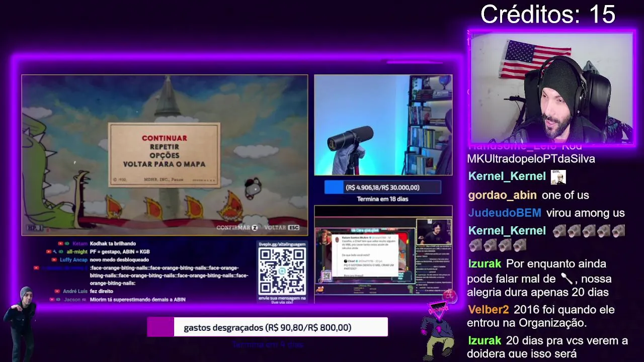Click the sim sticker after Kernel_Kernel
The image size is (644, 362).
coord(558,177)
